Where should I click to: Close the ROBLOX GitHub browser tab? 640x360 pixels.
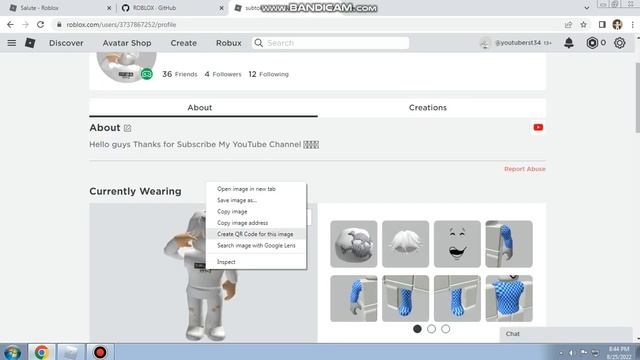(x=221, y=8)
